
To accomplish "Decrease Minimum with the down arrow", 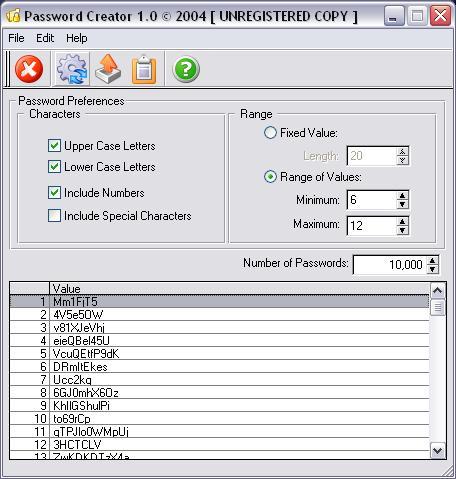I will click(402, 204).
